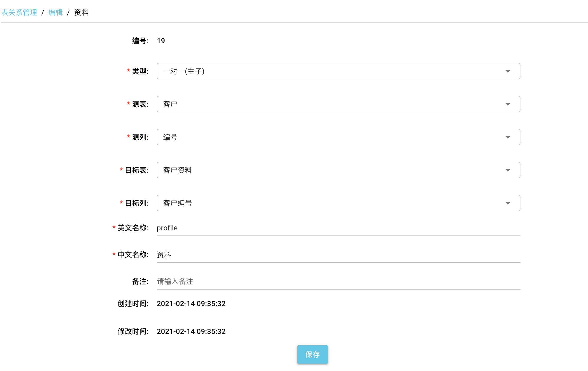Click the 目标表 dropdown arrow icon

point(508,170)
